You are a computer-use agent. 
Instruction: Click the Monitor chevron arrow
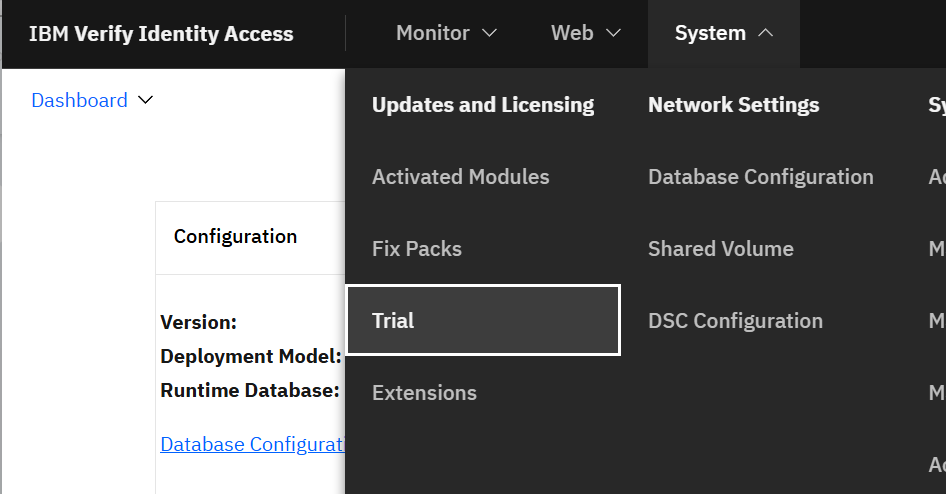(x=489, y=33)
